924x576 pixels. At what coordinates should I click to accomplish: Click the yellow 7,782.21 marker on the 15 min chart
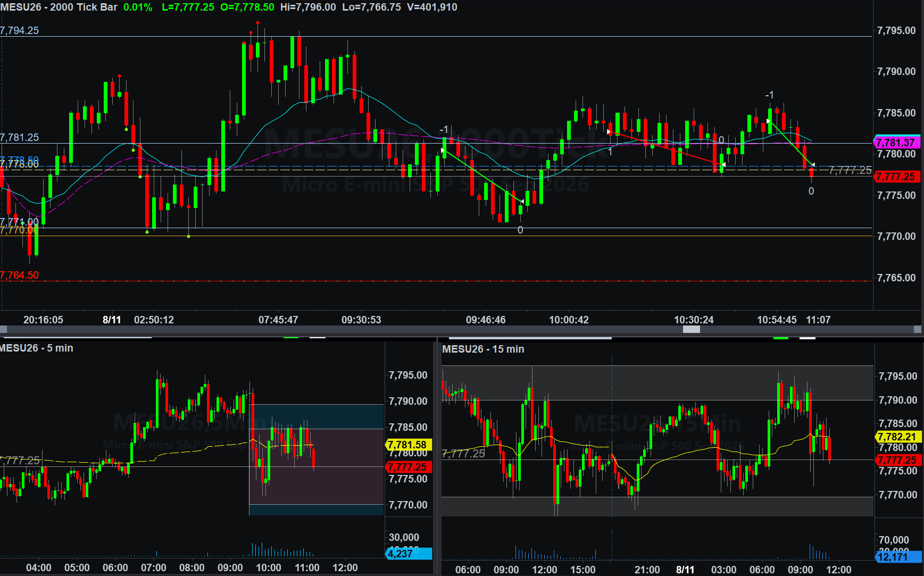[x=898, y=437]
